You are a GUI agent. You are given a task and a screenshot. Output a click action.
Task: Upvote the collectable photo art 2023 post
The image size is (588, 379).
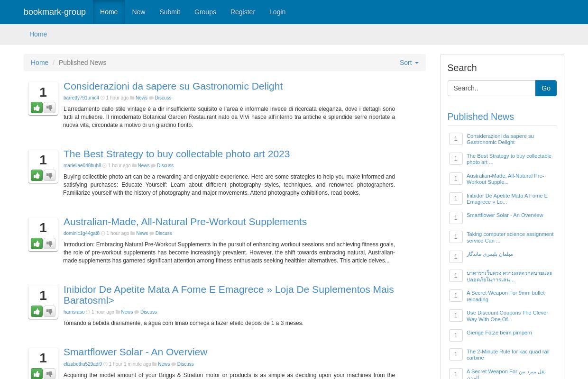pyautogui.click(x=37, y=175)
